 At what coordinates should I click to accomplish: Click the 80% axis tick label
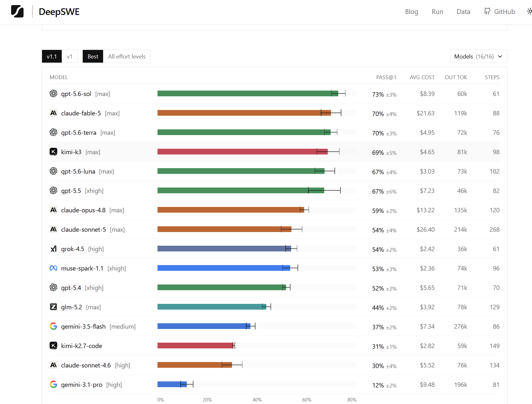point(352,400)
